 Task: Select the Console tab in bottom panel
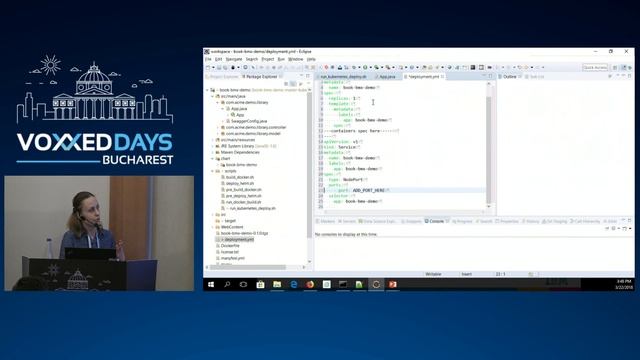click(x=436, y=221)
